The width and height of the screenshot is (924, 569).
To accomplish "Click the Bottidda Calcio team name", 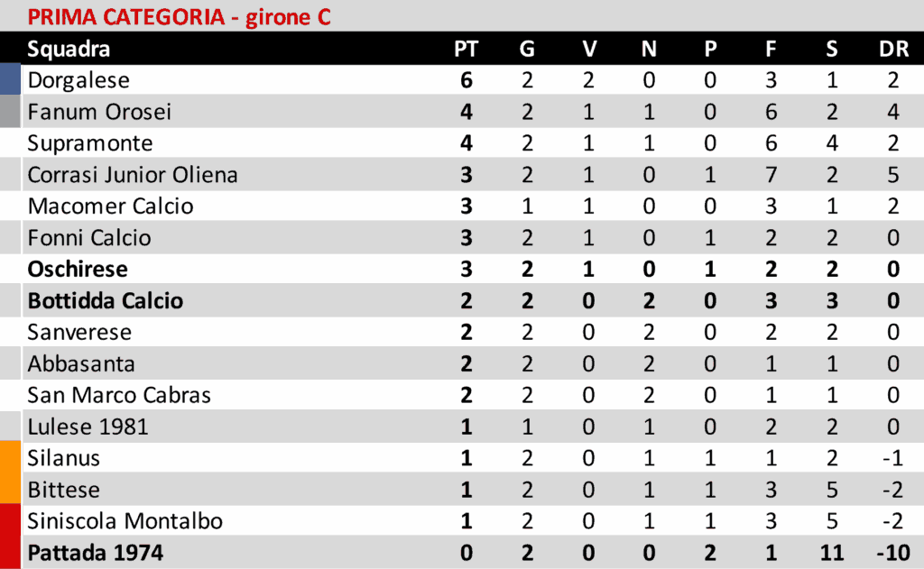I will [x=105, y=300].
